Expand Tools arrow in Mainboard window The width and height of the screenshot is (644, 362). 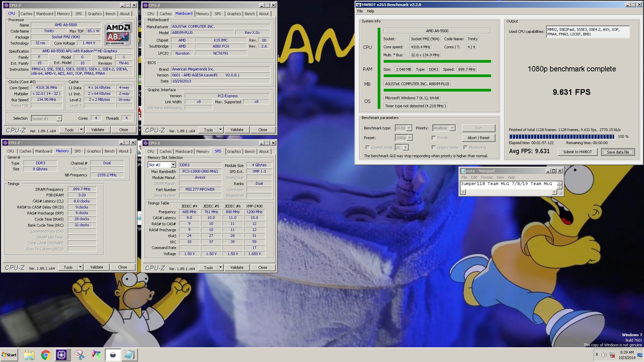[220, 130]
